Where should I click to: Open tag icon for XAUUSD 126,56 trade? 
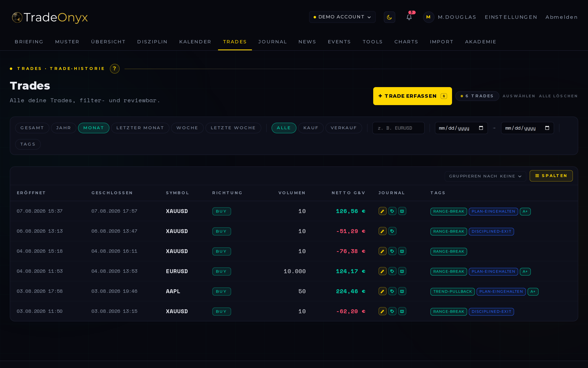pyautogui.click(x=392, y=211)
